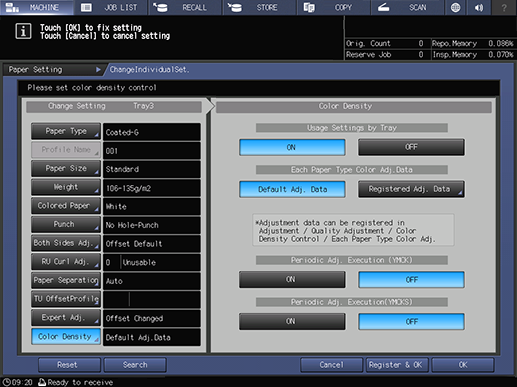517x387 pixels.
Task: Click the Cancel button
Action: 331,365
